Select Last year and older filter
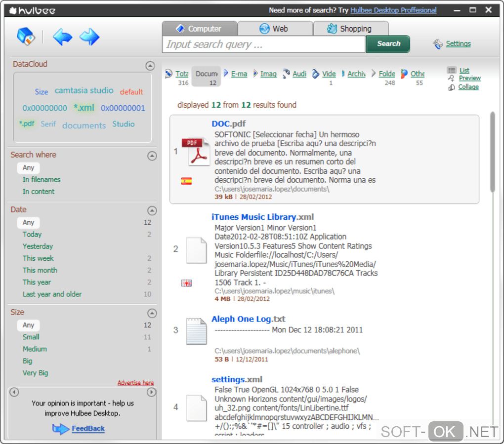504x444 pixels. tap(52, 294)
